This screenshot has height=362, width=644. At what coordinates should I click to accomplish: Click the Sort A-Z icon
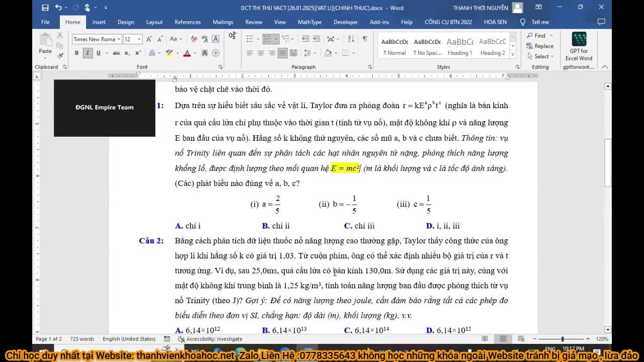click(x=351, y=39)
